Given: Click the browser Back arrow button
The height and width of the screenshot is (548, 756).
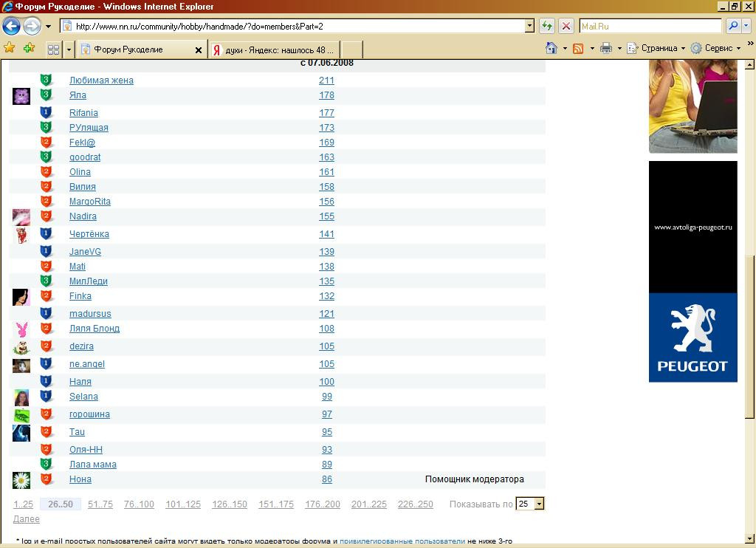Looking at the screenshot, I should point(11,27).
